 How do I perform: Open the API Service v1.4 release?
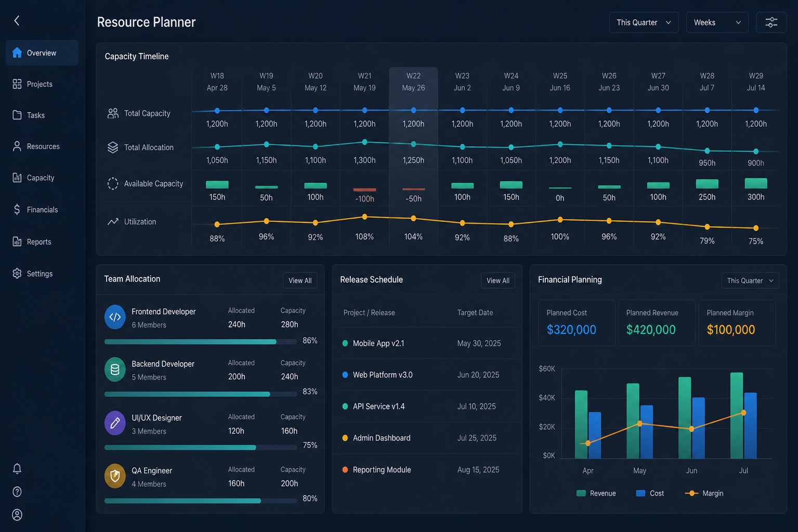pyautogui.click(x=426, y=406)
